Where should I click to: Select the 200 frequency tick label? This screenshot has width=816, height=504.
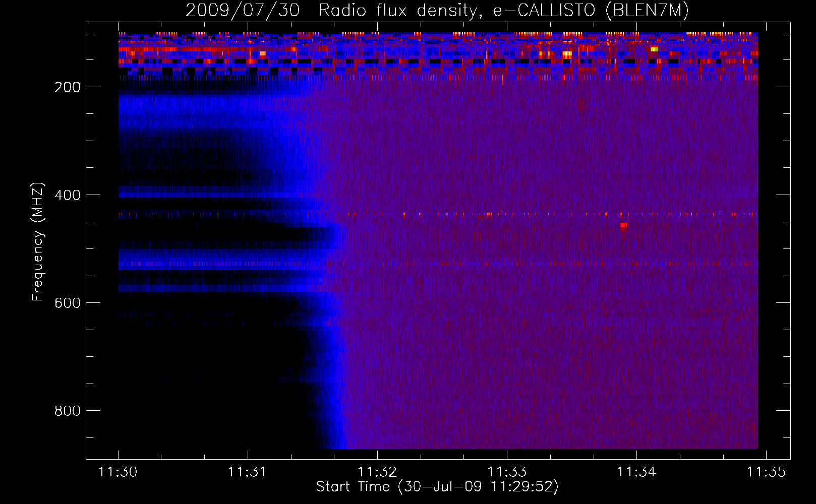(x=68, y=87)
